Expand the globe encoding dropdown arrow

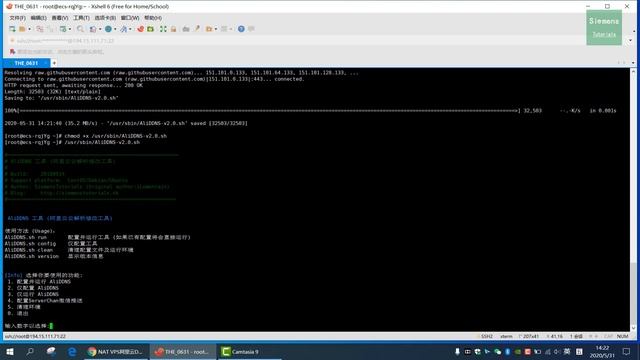click(x=115, y=29)
